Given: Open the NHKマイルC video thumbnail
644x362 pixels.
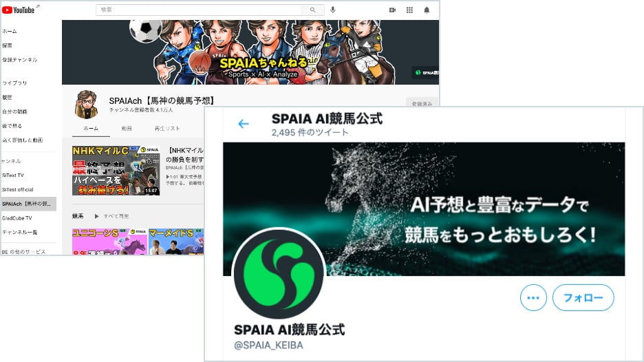Looking at the screenshot, I should pyautogui.click(x=116, y=170).
